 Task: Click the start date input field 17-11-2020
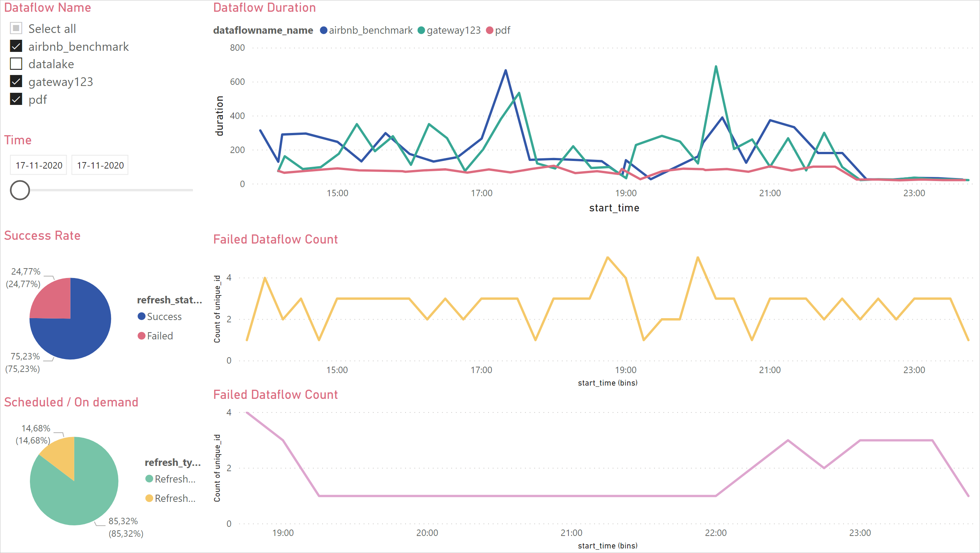point(38,165)
